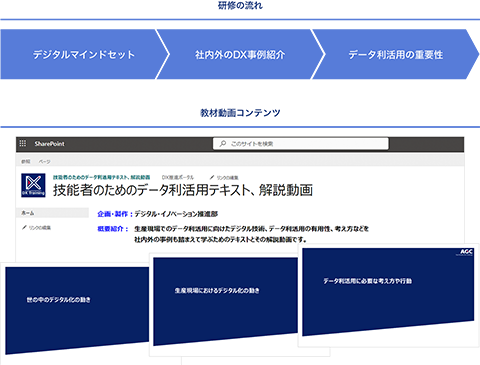Click the SharePoint label in the header bar

[x=49, y=144]
